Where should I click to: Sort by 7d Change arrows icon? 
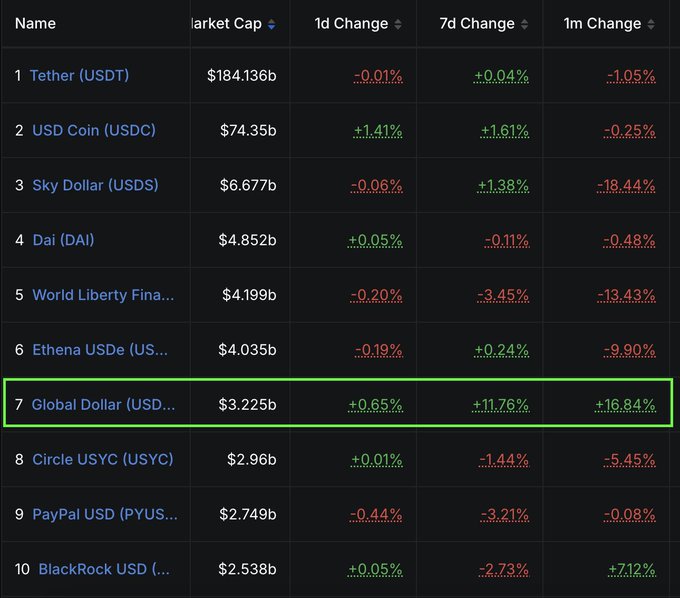(x=524, y=24)
